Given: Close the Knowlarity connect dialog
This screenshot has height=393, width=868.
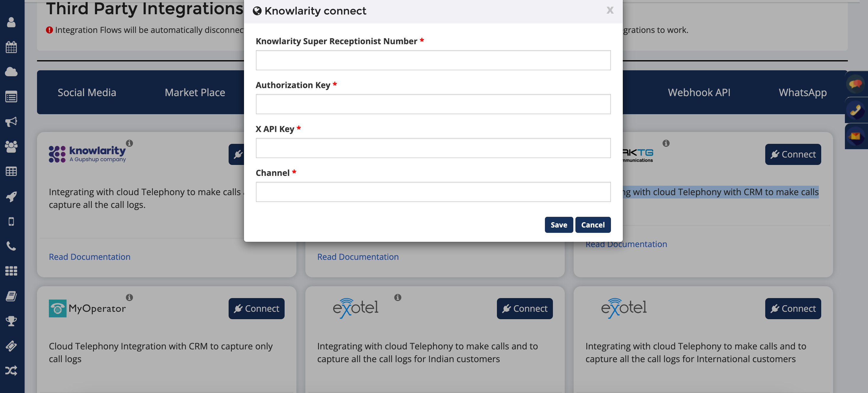Looking at the screenshot, I should (610, 10).
